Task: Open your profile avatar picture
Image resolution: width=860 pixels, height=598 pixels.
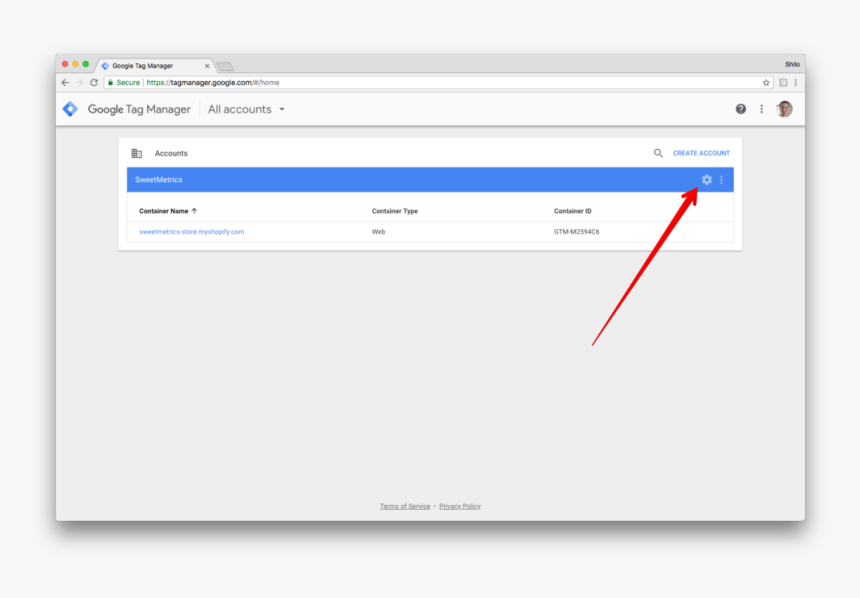Action: [784, 109]
